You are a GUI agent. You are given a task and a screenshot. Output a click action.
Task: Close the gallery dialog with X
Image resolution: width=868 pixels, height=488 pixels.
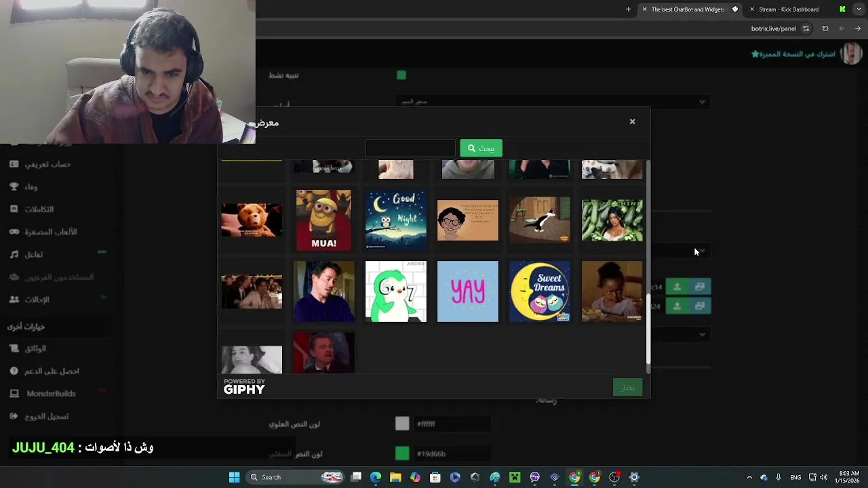632,122
